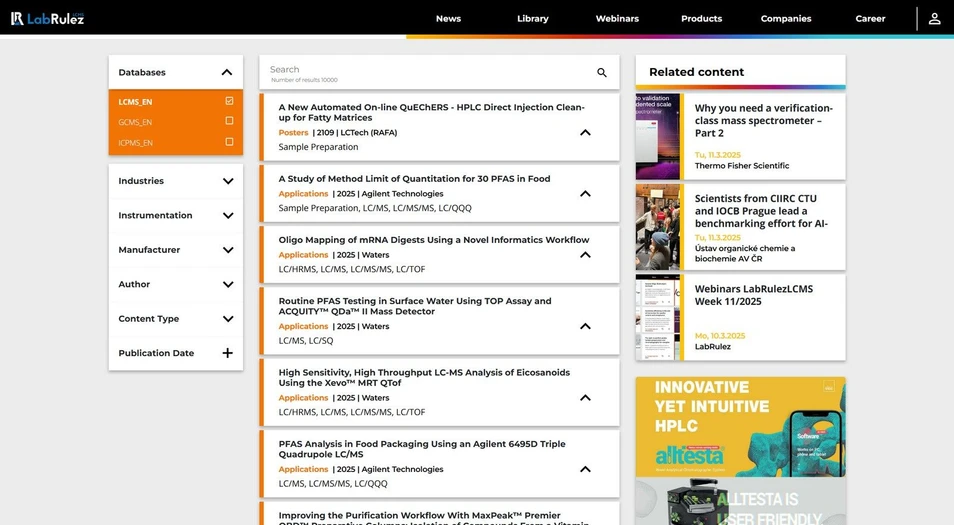Open Routine PFAS Testing in Surface Water article

point(415,306)
